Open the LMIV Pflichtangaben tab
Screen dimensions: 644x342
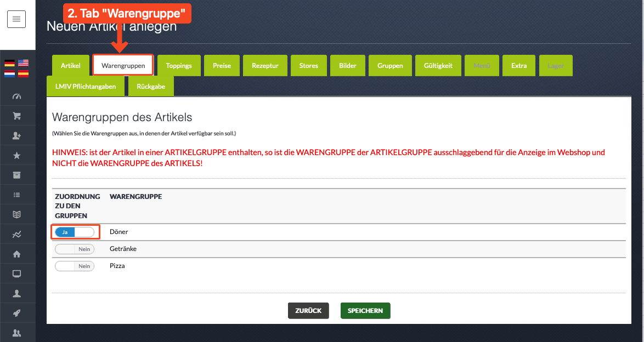86,86
